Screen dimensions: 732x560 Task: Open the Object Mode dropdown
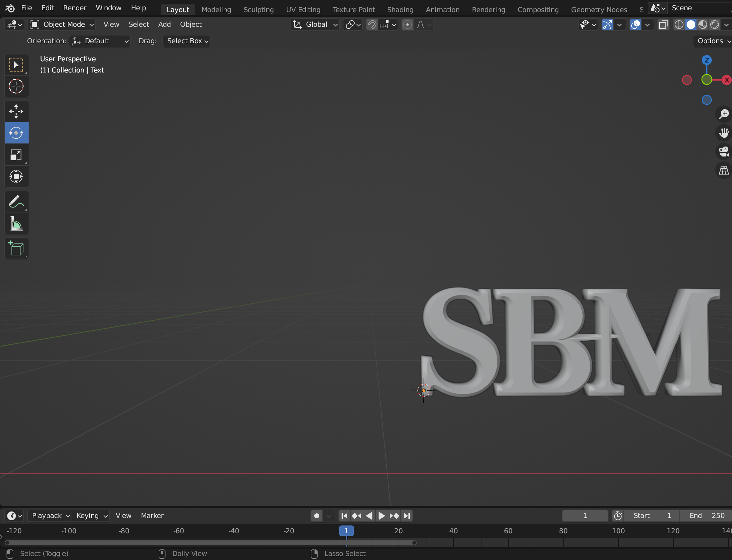62,25
